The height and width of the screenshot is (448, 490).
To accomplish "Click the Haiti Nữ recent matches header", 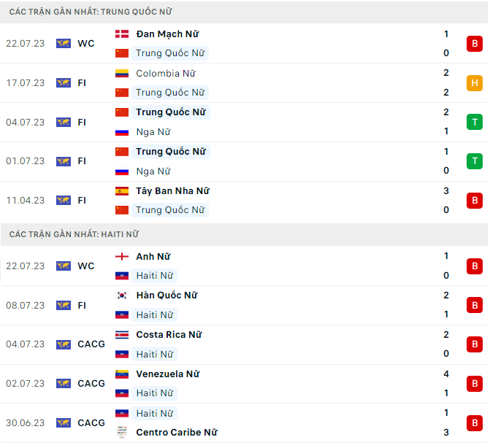I will coord(74,234).
